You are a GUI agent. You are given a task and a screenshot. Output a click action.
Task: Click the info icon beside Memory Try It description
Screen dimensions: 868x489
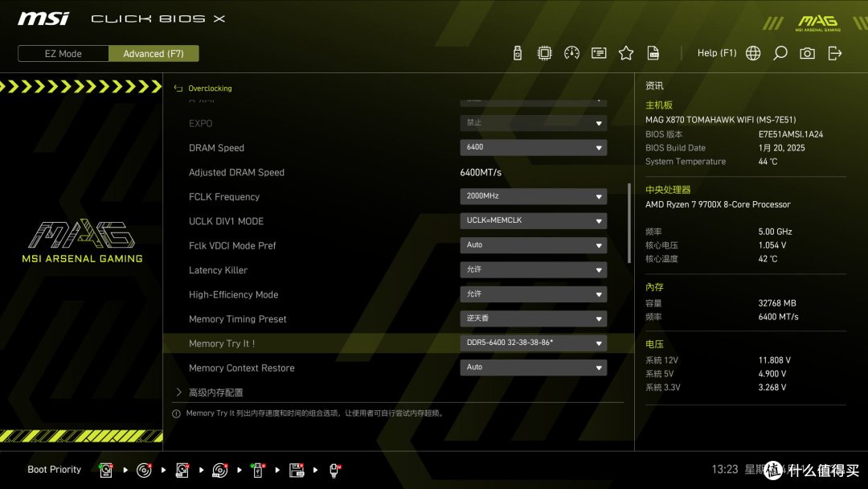176,413
